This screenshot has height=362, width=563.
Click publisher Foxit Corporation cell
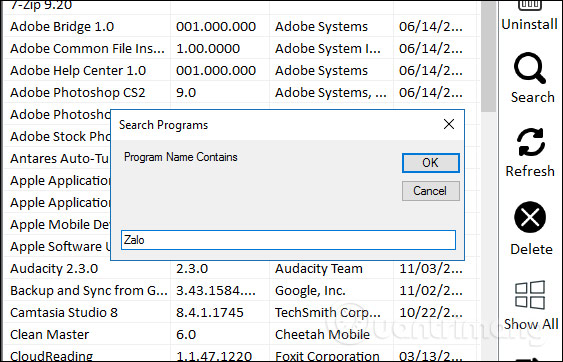point(327,356)
